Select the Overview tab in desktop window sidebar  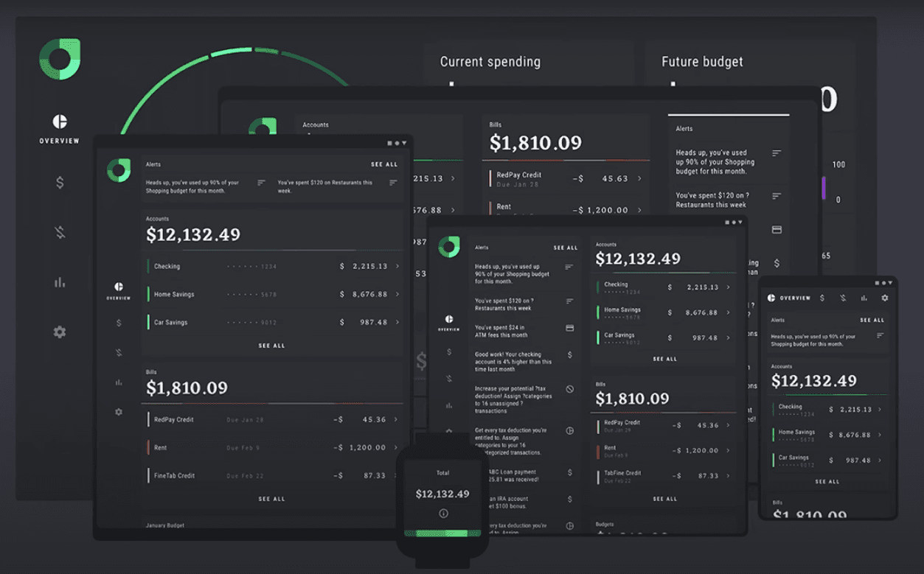tap(60, 129)
